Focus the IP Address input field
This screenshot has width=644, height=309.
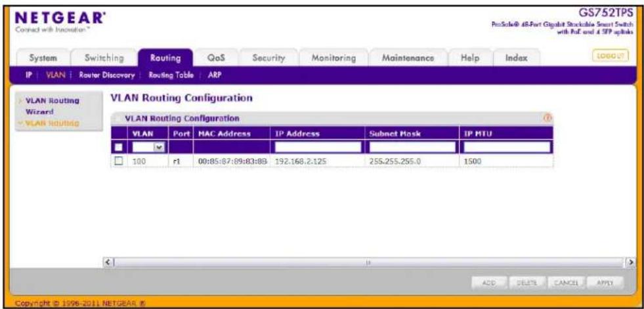318,147
